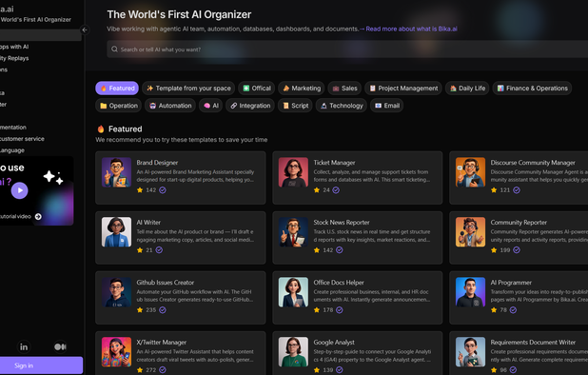The height and width of the screenshot is (375, 588).
Task: Select the Daily Life category tab
Action: pos(467,89)
